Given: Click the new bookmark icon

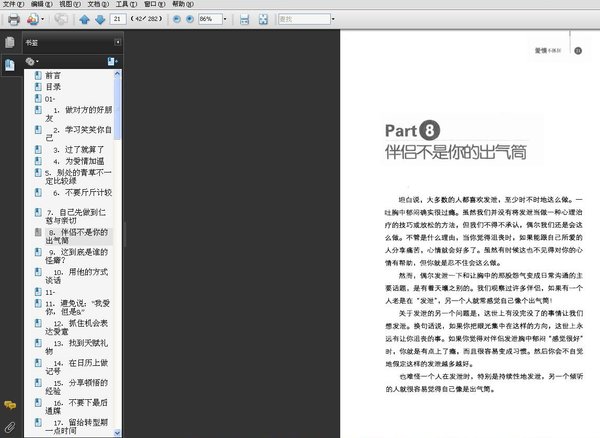Looking at the screenshot, I should [x=112, y=61].
